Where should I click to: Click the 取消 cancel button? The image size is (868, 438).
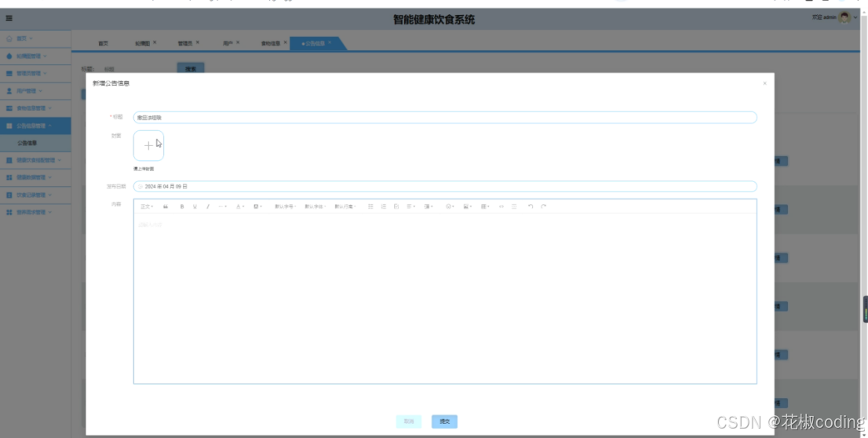(x=409, y=422)
